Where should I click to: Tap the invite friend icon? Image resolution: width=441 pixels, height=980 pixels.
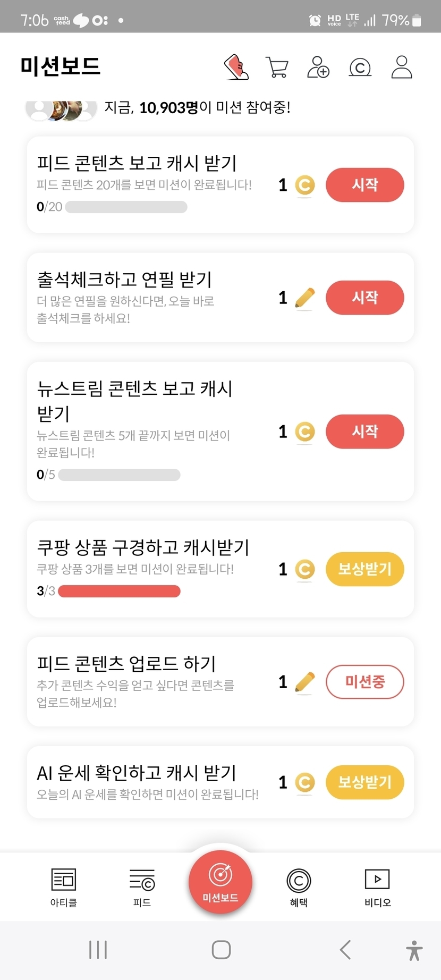pyautogui.click(x=318, y=67)
